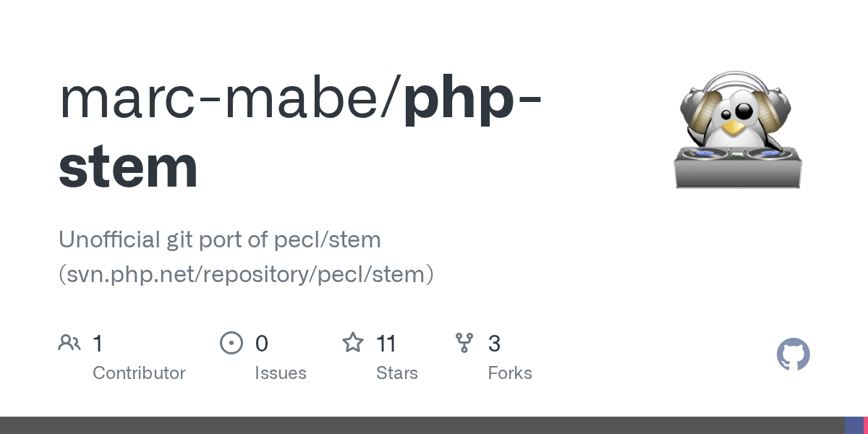Viewport: 868px width, 434px height.
Task: Click the GitHub Octocat logo
Action: pyautogui.click(x=793, y=354)
